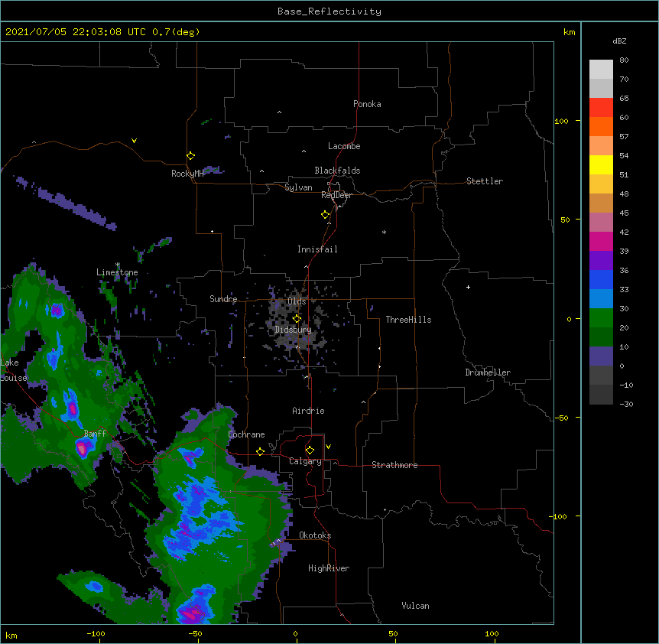Pick the magenta swatch in the dBZ legend

click(601, 241)
